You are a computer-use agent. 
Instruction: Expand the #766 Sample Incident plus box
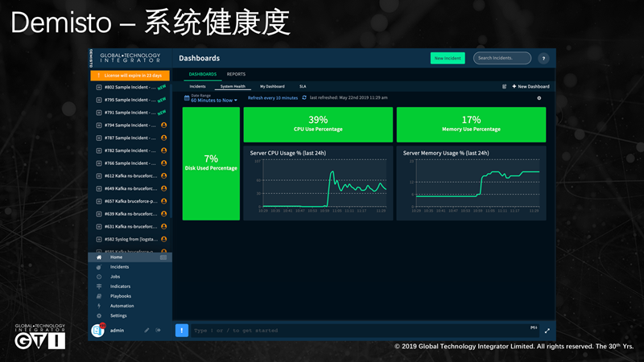coord(99,163)
